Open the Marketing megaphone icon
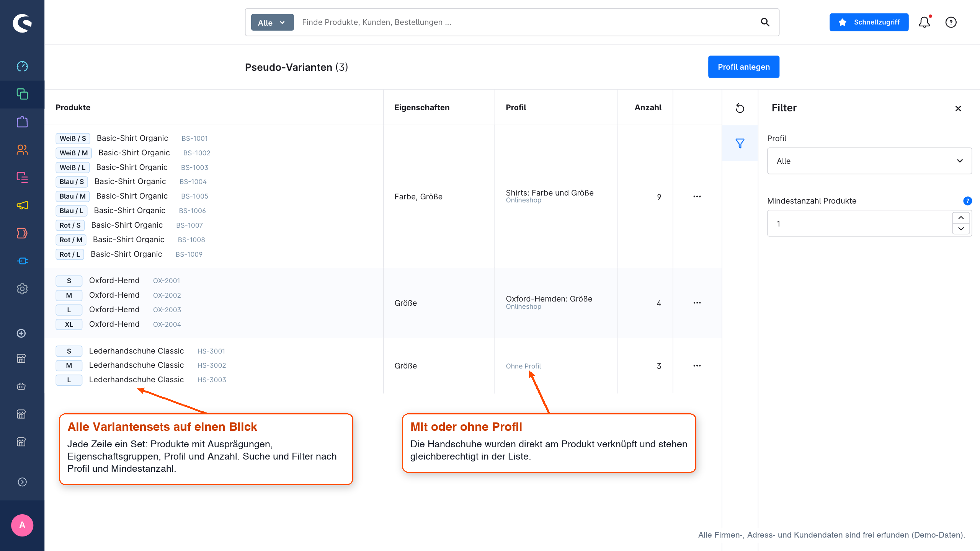Viewport: 980px width, 551px height. (x=22, y=205)
